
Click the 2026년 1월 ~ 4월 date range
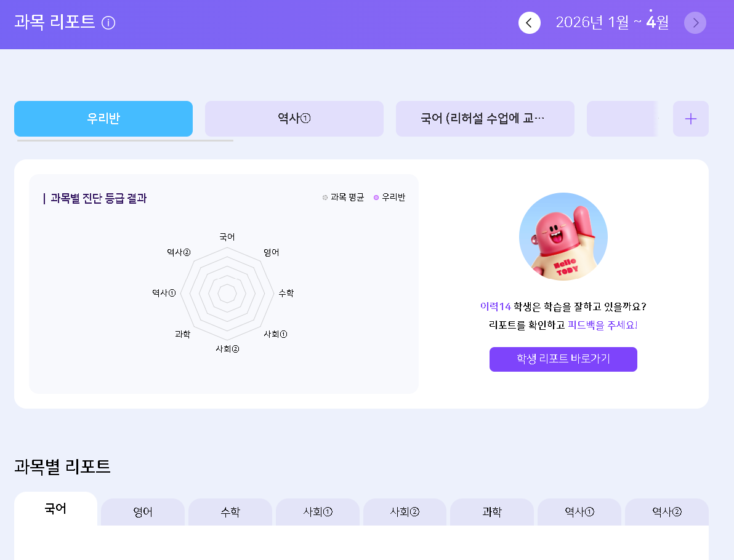pyautogui.click(x=612, y=22)
